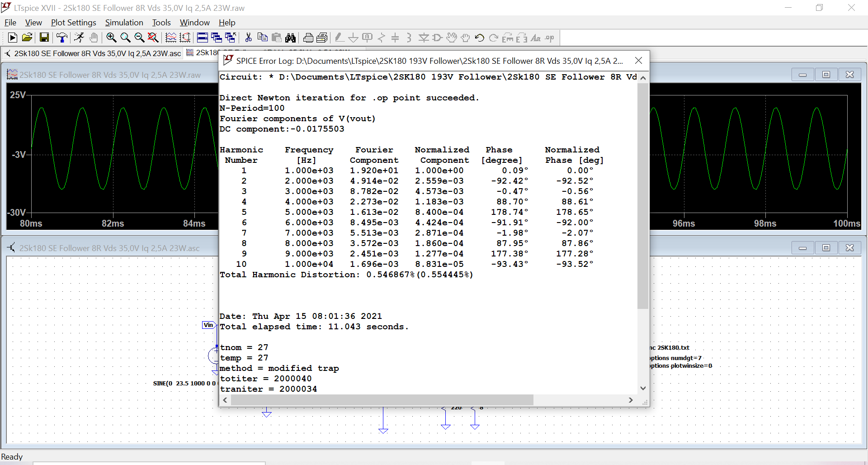Click the error log scroll-right arrow

(x=631, y=400)
